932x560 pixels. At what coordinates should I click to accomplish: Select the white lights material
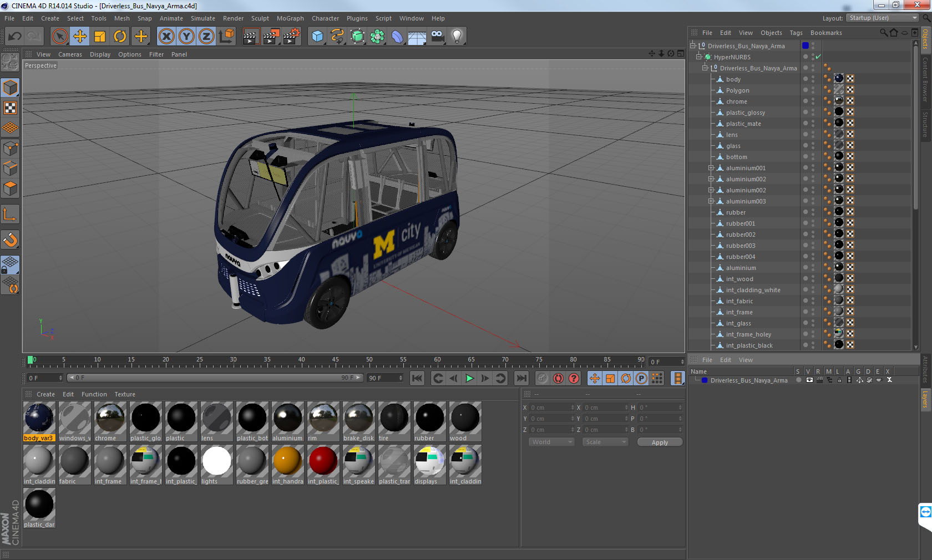[x=216, y=465]
